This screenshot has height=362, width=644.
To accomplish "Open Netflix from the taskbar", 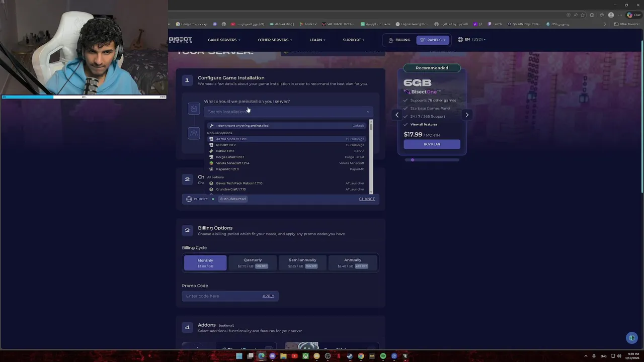I will tap(339, 356).
